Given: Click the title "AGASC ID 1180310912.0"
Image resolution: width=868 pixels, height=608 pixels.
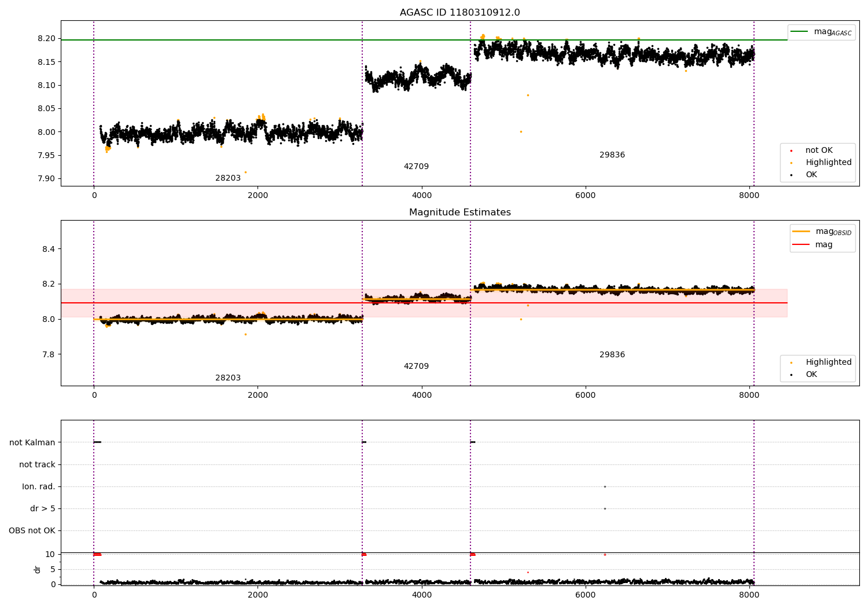Looking at the screenshot, I should [x=459, y=13].
